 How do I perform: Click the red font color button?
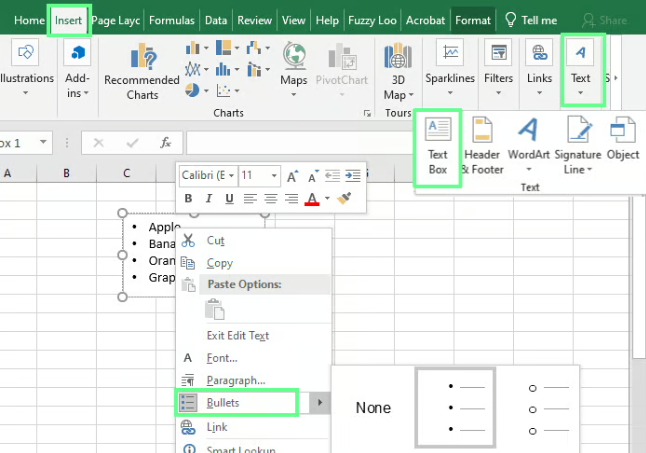311,199
